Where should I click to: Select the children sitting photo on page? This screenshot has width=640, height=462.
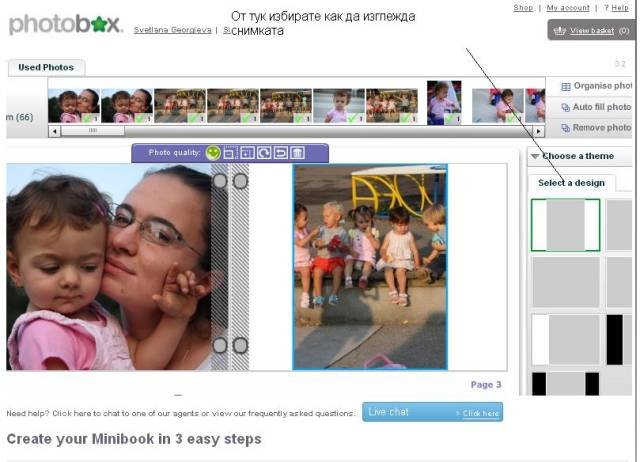[370, 266]
